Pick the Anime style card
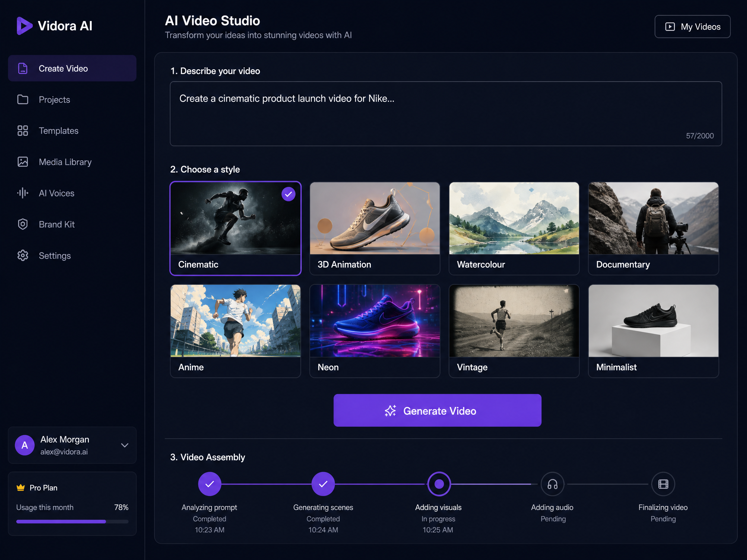Image resolution: width=747 pixels, height=560 pixels. [235, 331]
